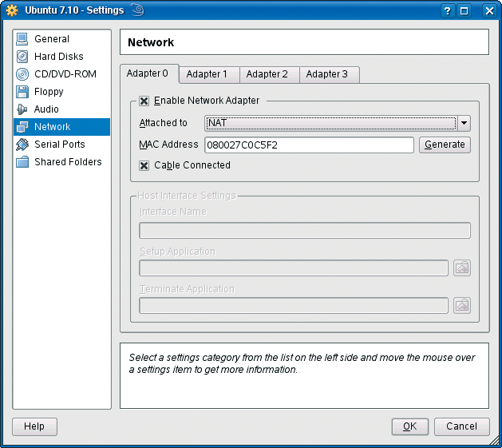Image resolution: width=502 pixels, height=448 pixels.
Task: Click the Interface Name text field
Action: click(x=305, y=231)
